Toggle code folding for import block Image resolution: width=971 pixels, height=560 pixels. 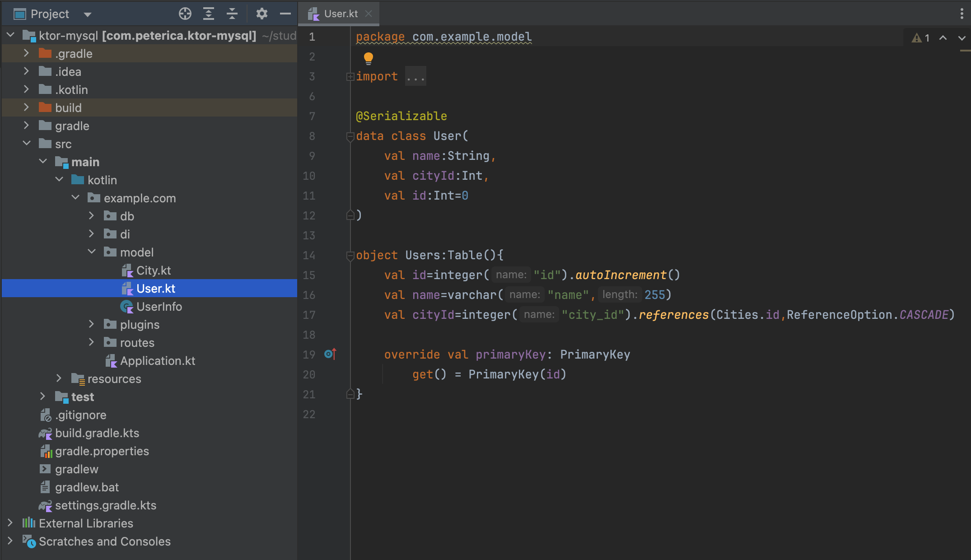pyautogui.click(x=350, y=77)
